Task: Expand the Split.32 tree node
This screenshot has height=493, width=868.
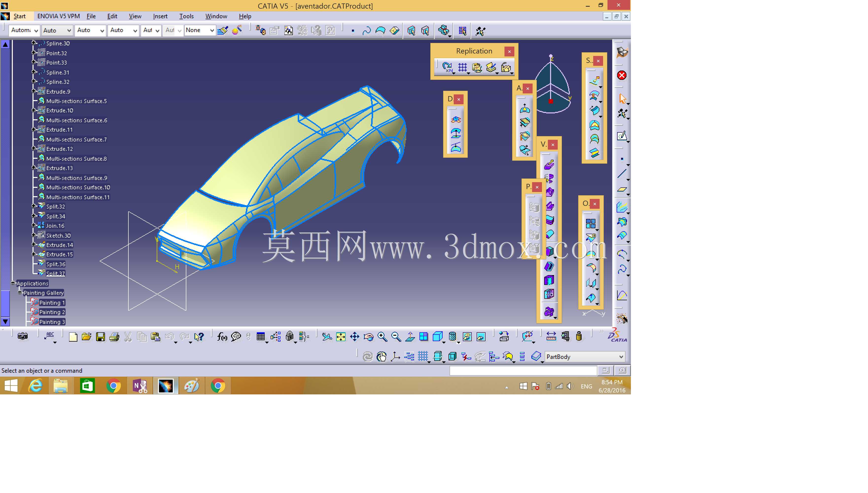Action: click(x=34, y=206)
